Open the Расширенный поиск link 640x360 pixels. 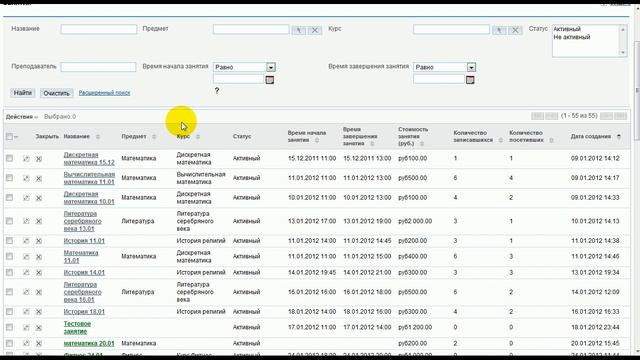104,93
